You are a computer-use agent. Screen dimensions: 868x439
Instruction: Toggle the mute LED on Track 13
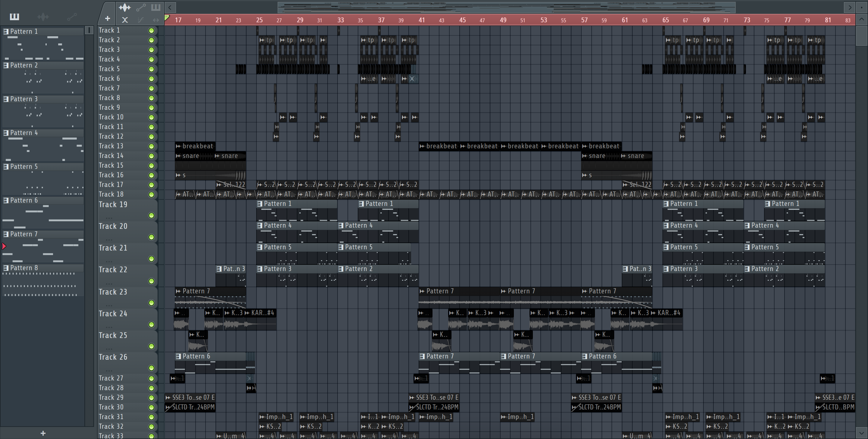pyautogui.click(x=151, y=146)
